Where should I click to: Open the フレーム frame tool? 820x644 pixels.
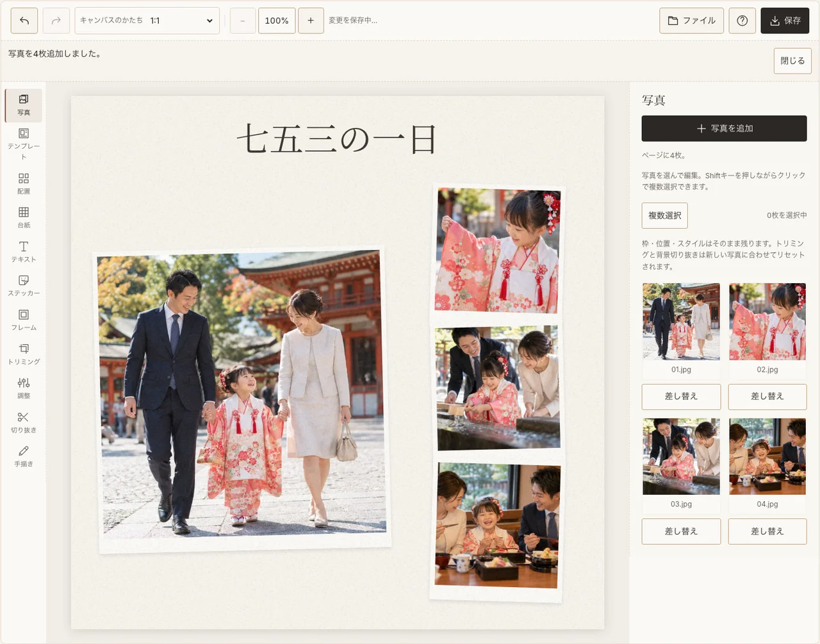point(24,320)
